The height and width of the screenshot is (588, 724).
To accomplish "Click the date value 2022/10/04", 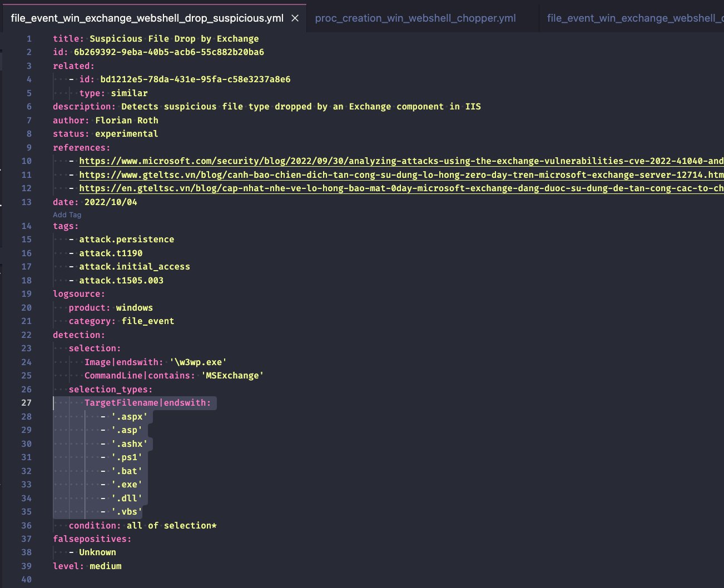I will click(111, 202).
